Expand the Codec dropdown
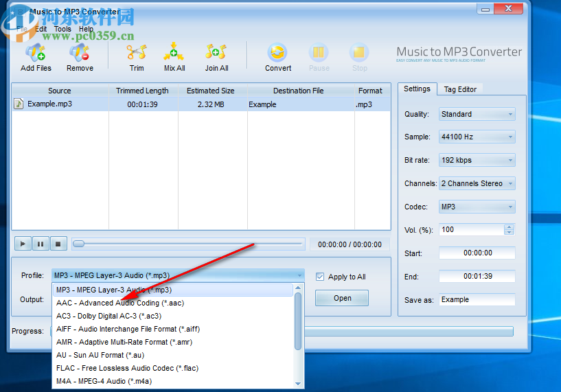This screenshot has width=561, height=392. click(510, 207)
